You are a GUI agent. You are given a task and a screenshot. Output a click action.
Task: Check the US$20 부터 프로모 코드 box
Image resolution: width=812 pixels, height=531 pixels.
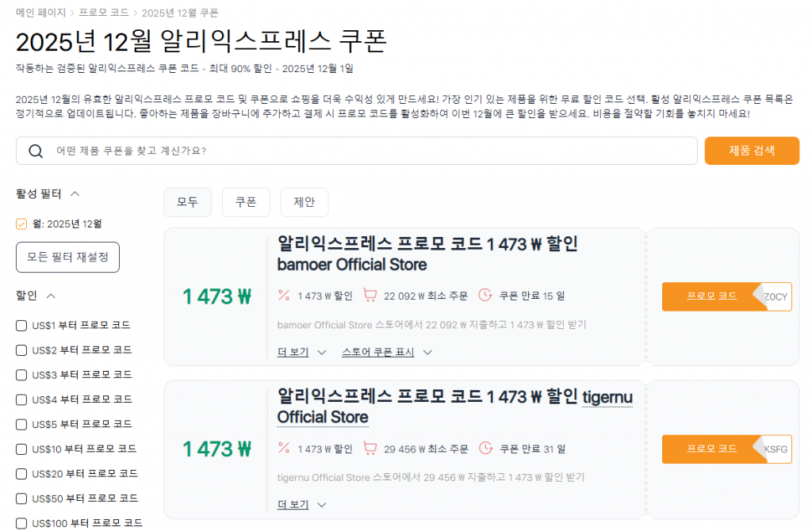coord(20,473)
